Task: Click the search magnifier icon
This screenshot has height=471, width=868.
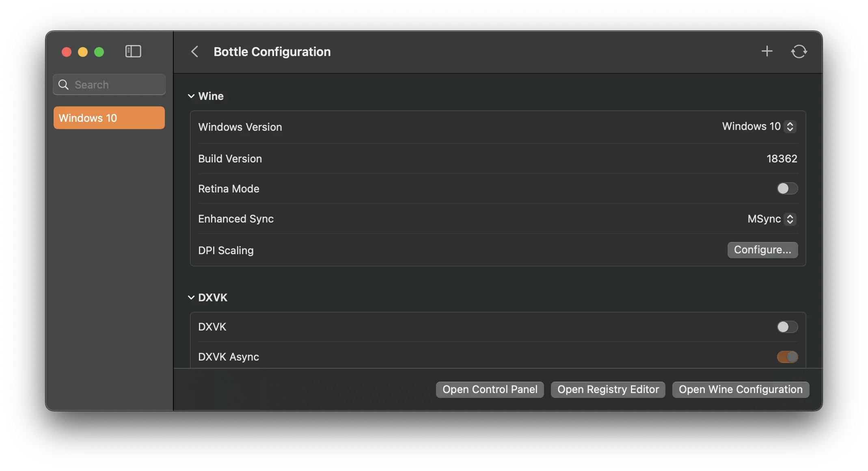Action: (x=64, y=84)
